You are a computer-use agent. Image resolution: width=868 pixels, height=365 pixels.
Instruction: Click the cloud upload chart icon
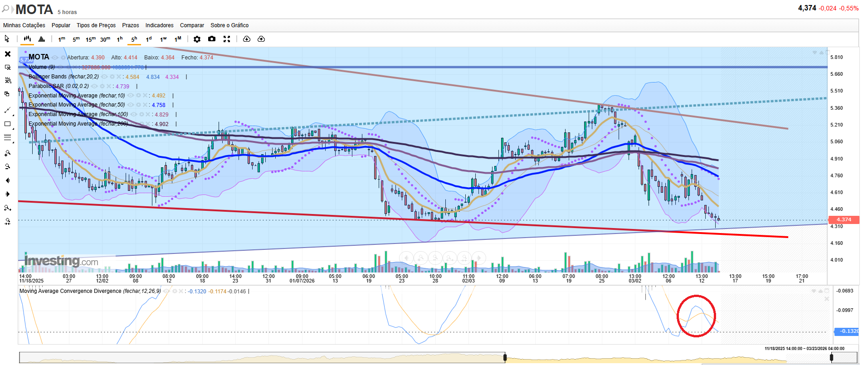261,39
